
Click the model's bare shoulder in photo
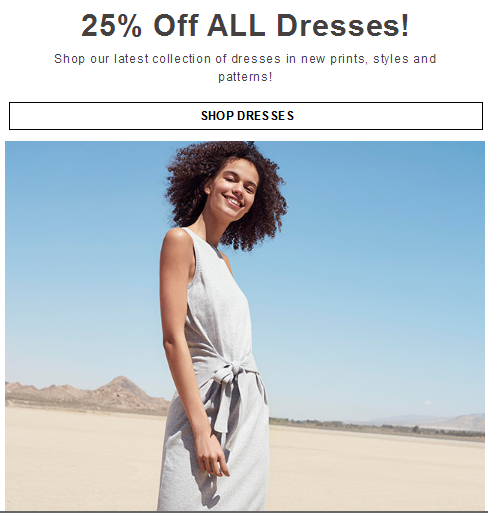point(177,242)
